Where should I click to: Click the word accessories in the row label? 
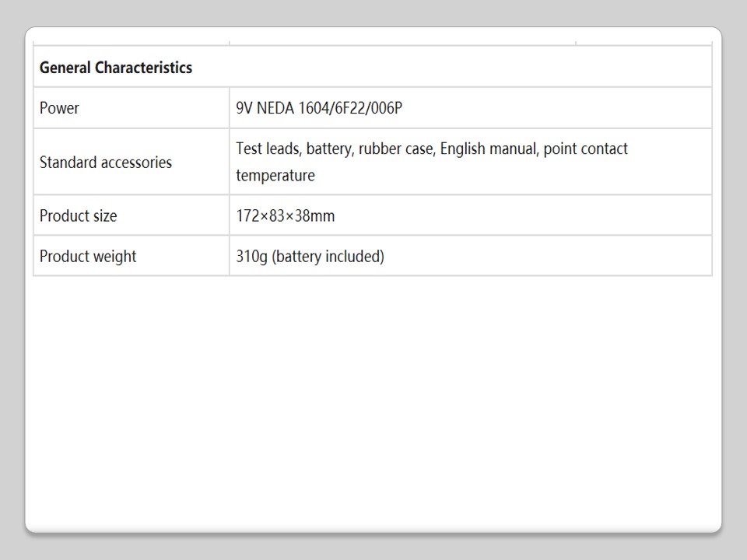[x=136, y=163]
